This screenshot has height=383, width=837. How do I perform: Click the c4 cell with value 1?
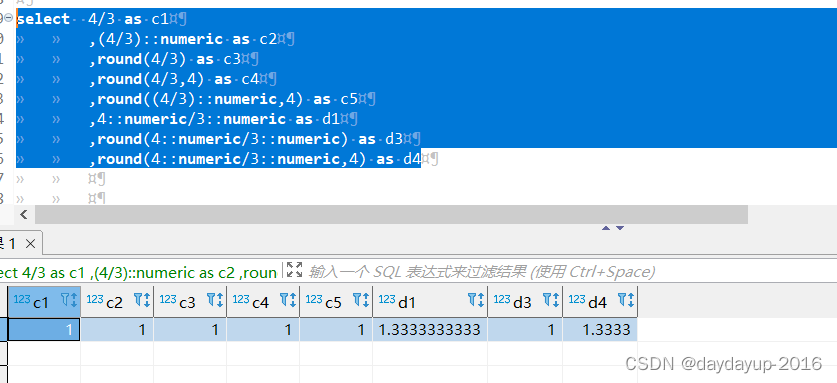tap(264, 330)
